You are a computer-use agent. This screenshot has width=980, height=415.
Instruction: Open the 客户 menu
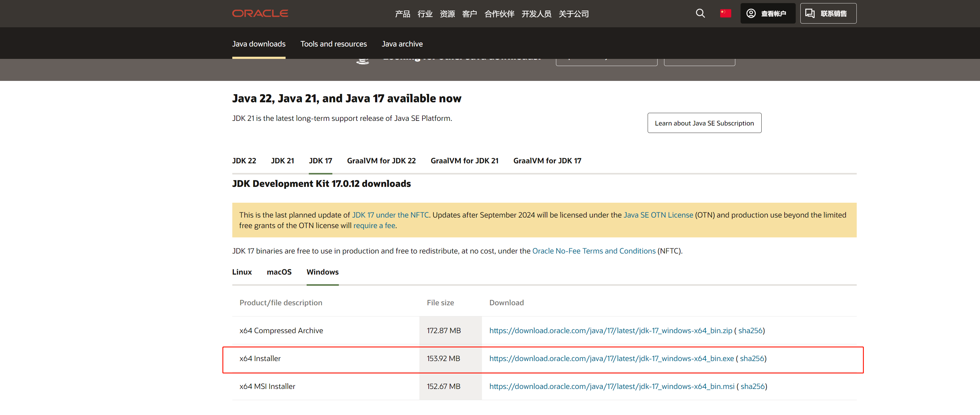click(x=469, y=14)
